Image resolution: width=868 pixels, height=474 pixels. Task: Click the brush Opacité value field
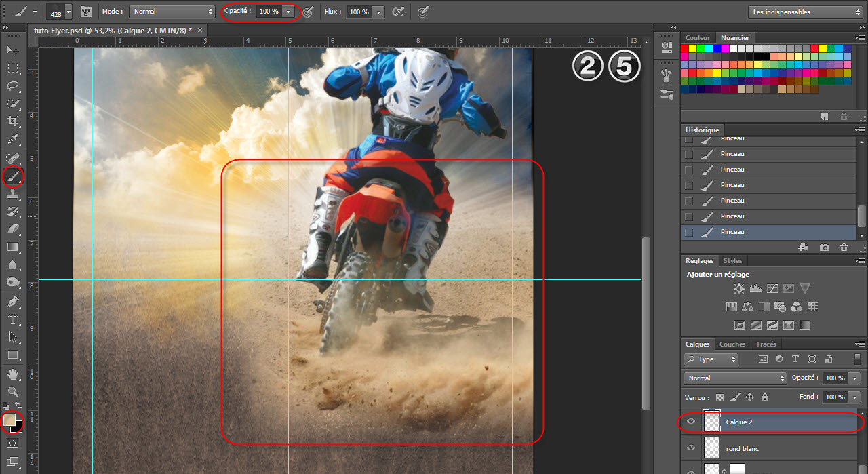269,12
